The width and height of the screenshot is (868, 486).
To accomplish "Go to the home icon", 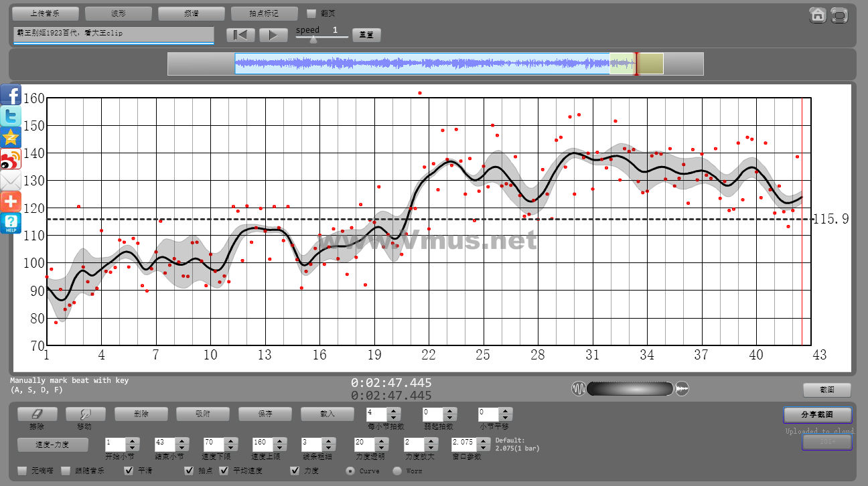I will tap(818, 15).
